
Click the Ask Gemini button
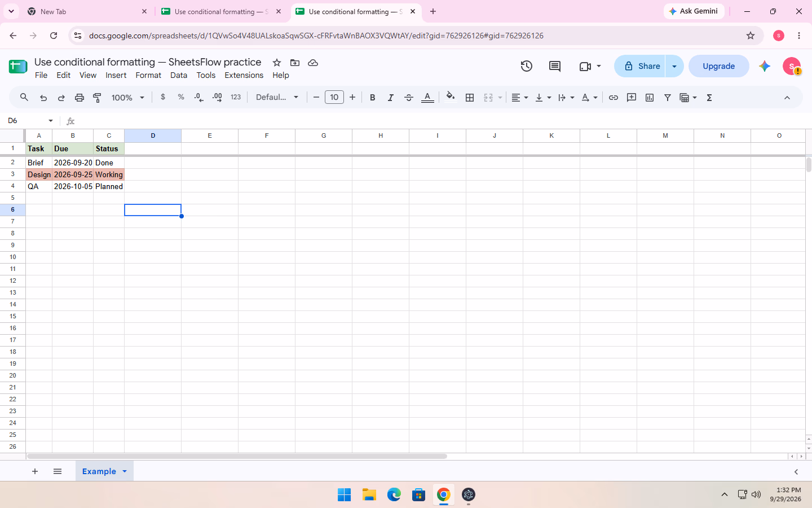click(694, 11)
